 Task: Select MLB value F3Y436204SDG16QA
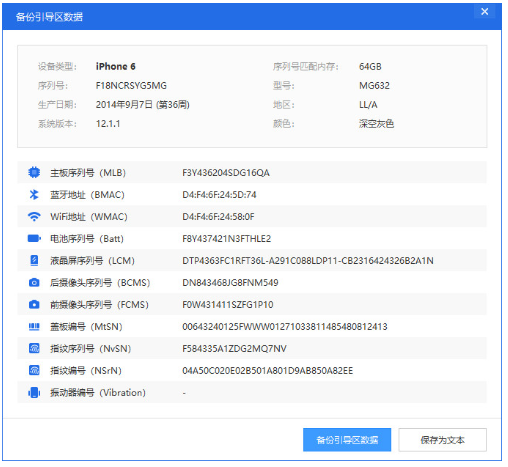tap(226, 173)
